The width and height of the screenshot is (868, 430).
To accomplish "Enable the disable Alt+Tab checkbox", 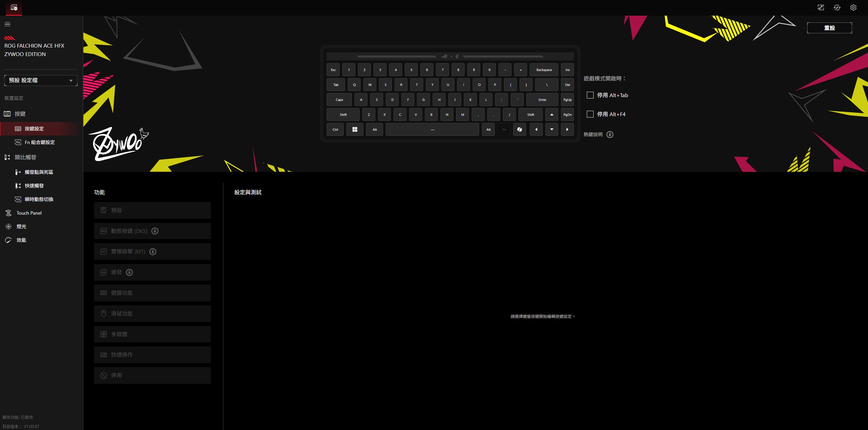I will 590,95.
